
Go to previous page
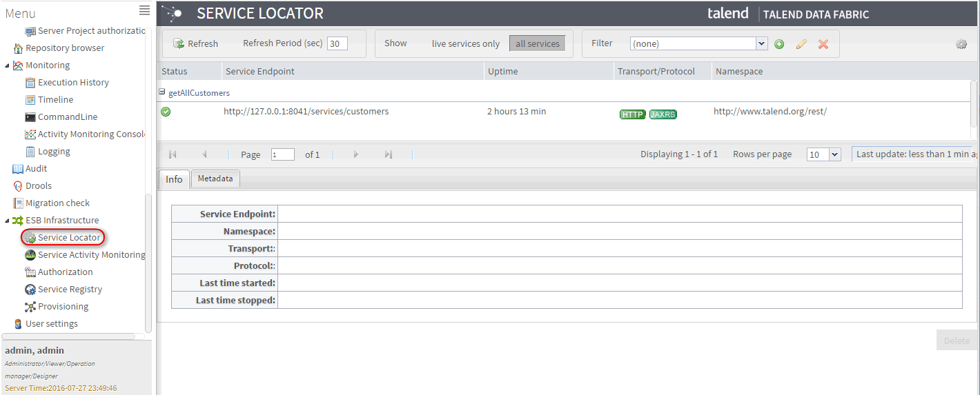point(204,154)
